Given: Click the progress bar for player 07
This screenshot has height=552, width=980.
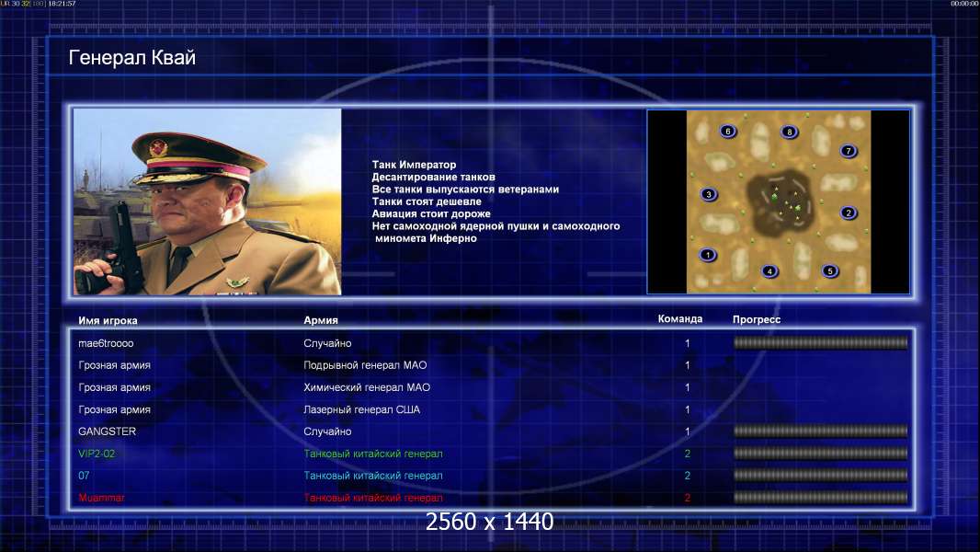Looking at the screenshot, I should (x=821, y=475).
